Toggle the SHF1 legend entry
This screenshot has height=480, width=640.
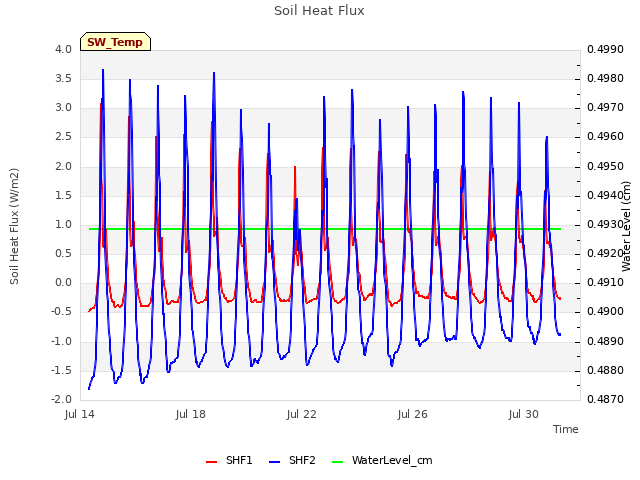click(x=229, y=460)
